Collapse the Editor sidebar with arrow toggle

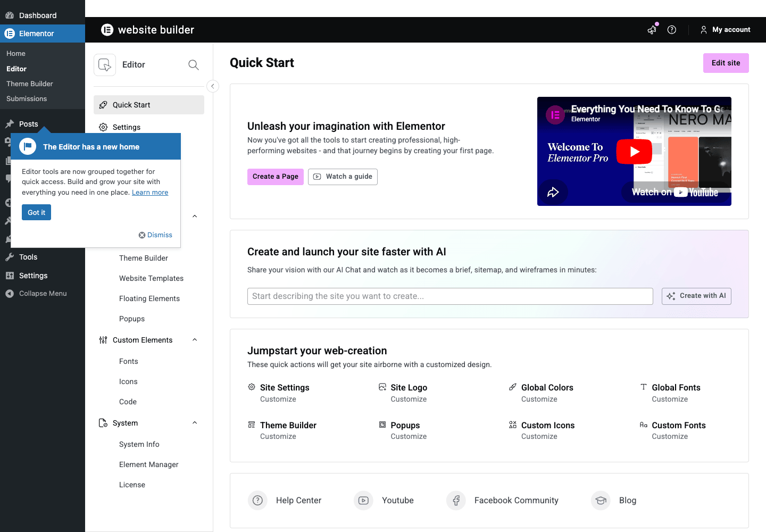coord(213,86)
